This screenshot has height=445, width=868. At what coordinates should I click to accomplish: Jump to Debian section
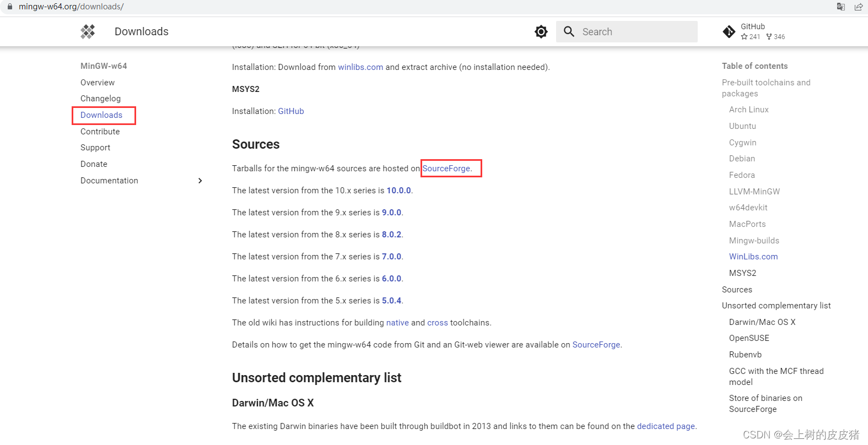click(742, 159)
